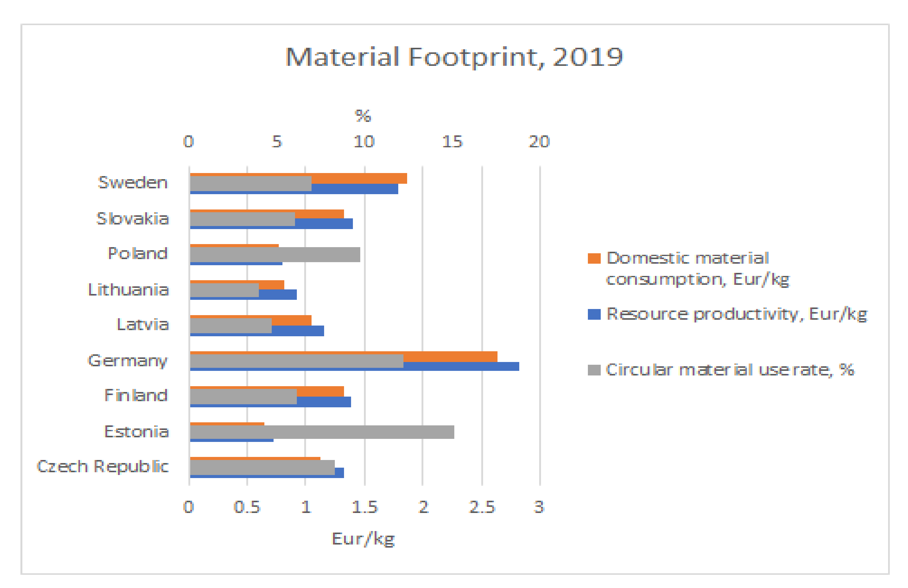Click the Germany category label
Viewport: 908px width, 588px height.
click(x=127, y=360)
